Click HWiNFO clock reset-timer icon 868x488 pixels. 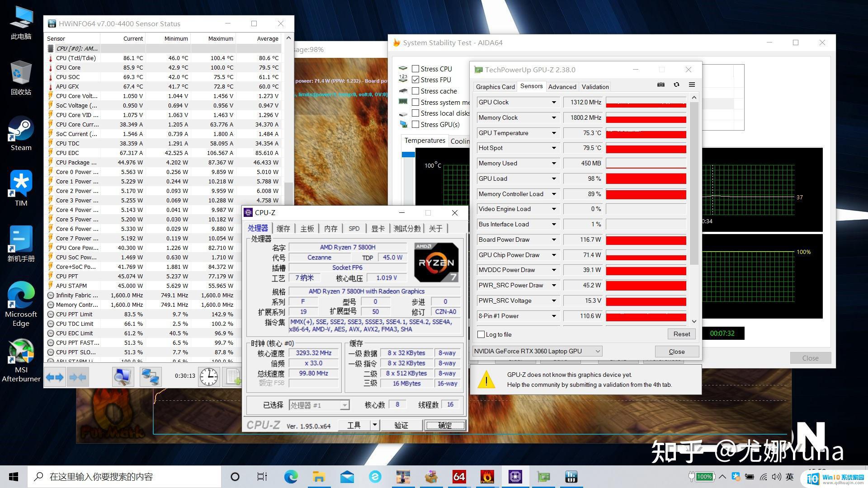click(208, 377)
